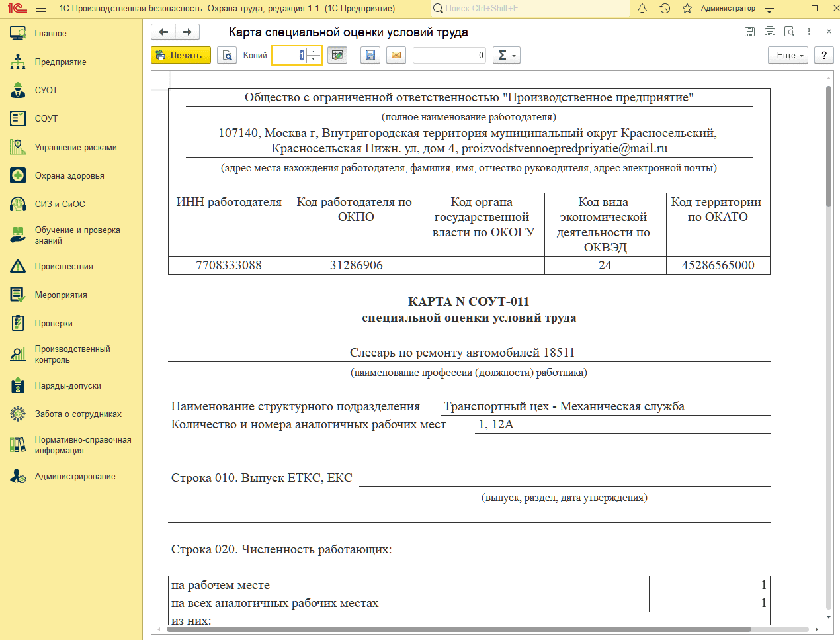The width and height of the screenshot is (840, 640).
Task: Send by email envelope icon
Action: coord(396,55)
